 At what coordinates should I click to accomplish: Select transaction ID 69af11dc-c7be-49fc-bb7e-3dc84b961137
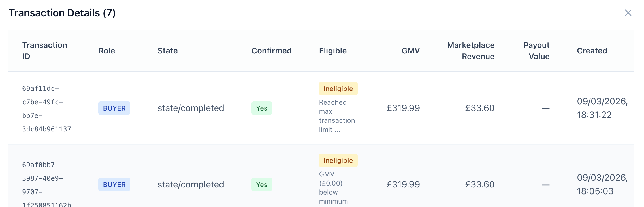click(x=47, y=109)
